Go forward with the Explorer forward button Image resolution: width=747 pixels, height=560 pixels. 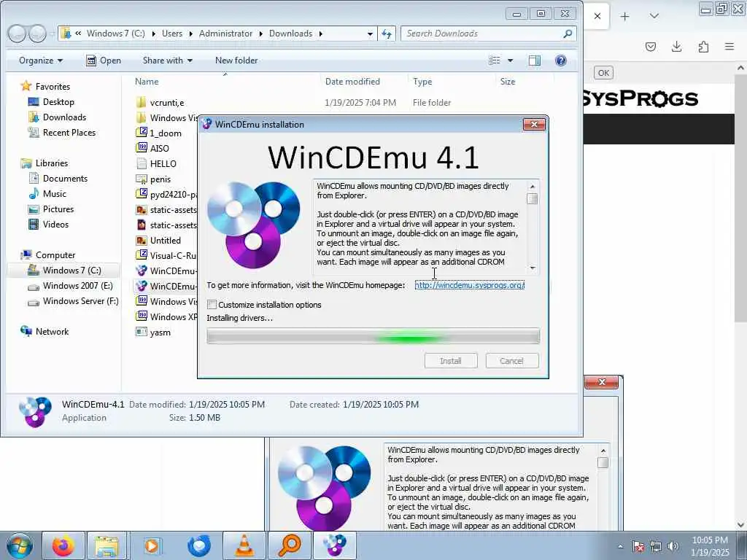coord(37,34)
